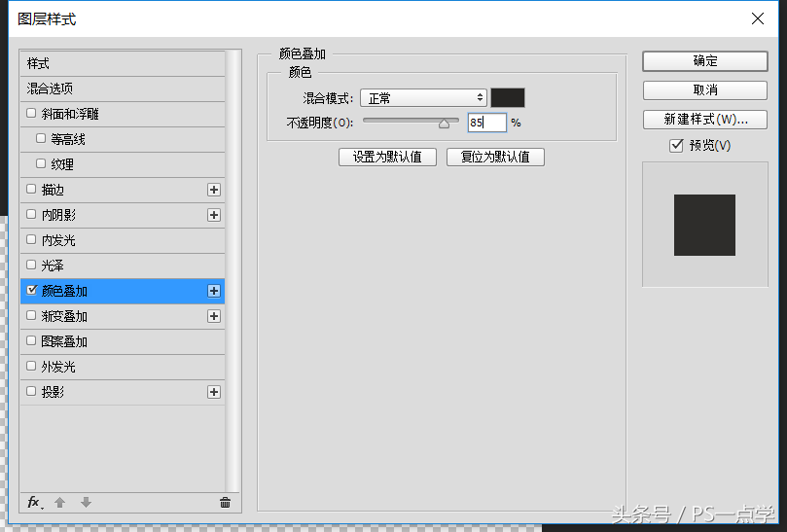The height and width of the screenshot is (532, 787).
Task: Click the 取消 button
Action: coord(704,90)
